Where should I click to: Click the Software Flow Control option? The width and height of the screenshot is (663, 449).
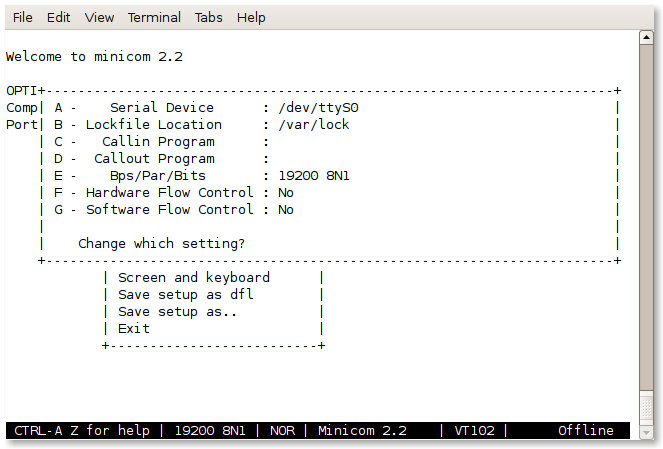174,209
